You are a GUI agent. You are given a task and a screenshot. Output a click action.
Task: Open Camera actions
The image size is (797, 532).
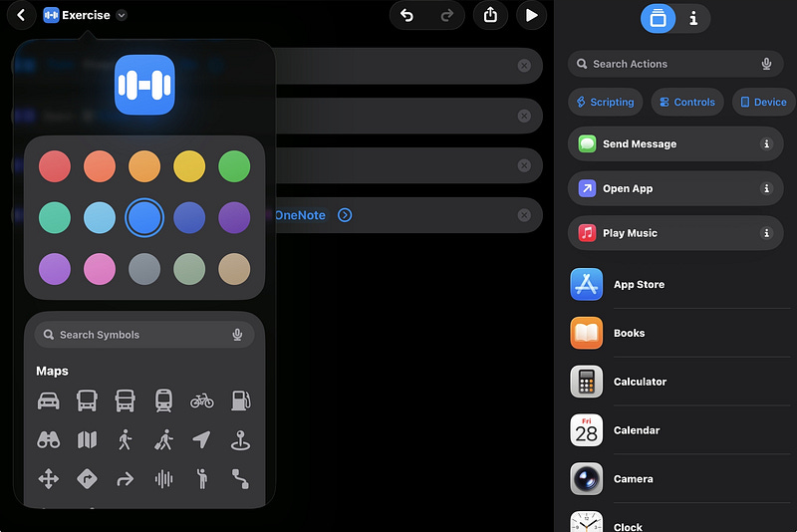[680, 479]
